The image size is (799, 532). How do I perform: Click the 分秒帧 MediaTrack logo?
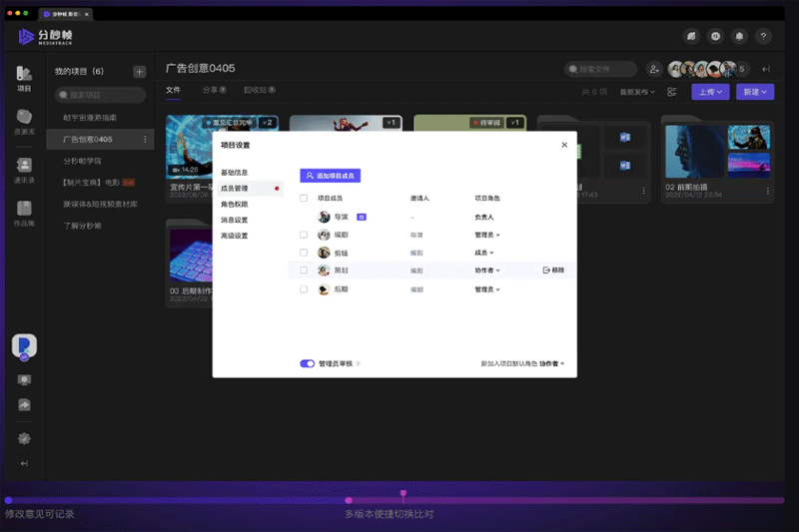click(46, 37)
